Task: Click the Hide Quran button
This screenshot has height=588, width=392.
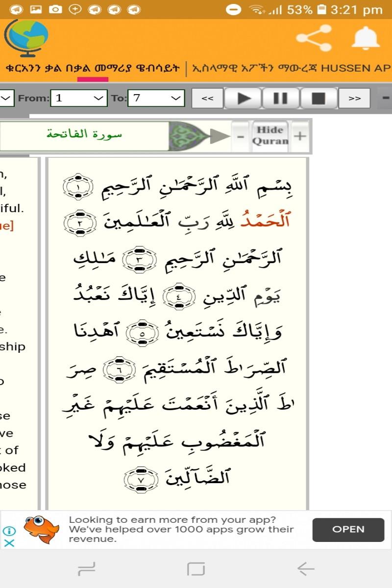Action: pos(270,136)
